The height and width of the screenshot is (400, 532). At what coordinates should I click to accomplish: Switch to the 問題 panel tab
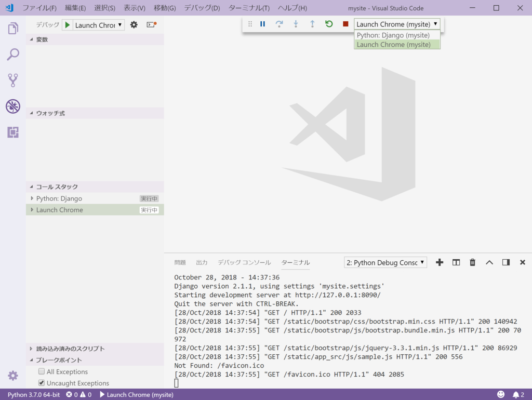[x=180, y=262]
